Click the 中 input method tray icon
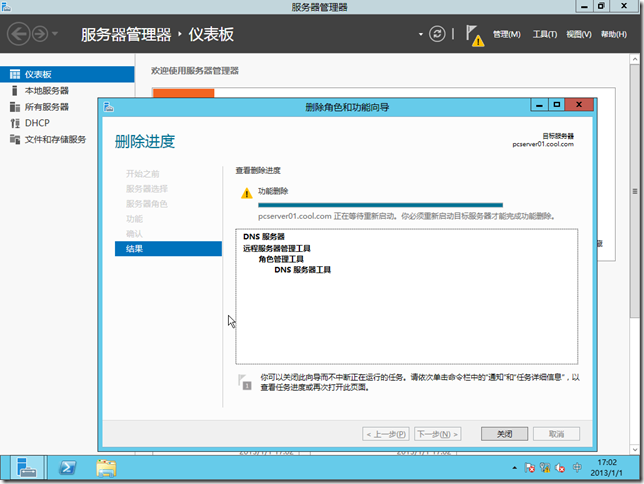The width and height of the screenshot is (644, 484). click(x=577, y=468)
